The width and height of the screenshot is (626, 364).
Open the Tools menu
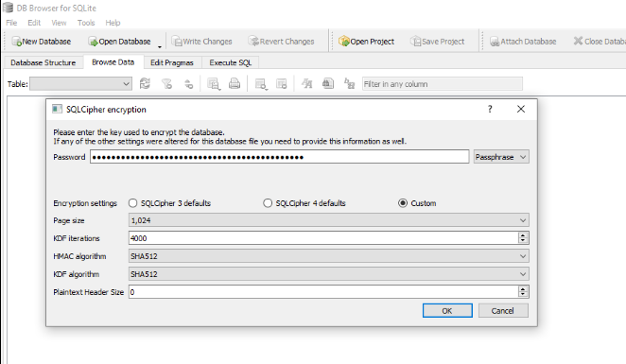click(x=86, y=23)
